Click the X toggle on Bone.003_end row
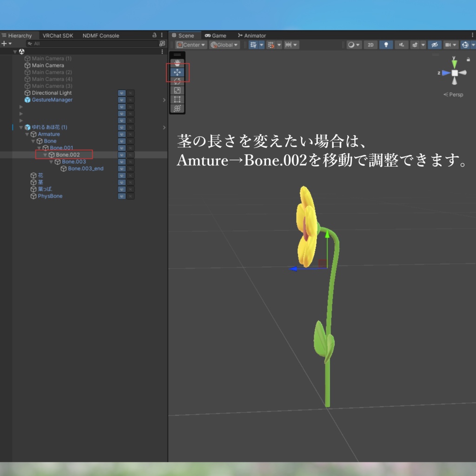This screenshot has height=476, width=476. tap(131, 168)
